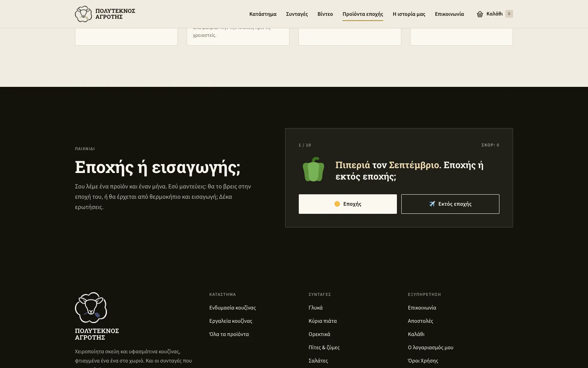
Task: Click the green pepper illustration
Action: point(313,169)
